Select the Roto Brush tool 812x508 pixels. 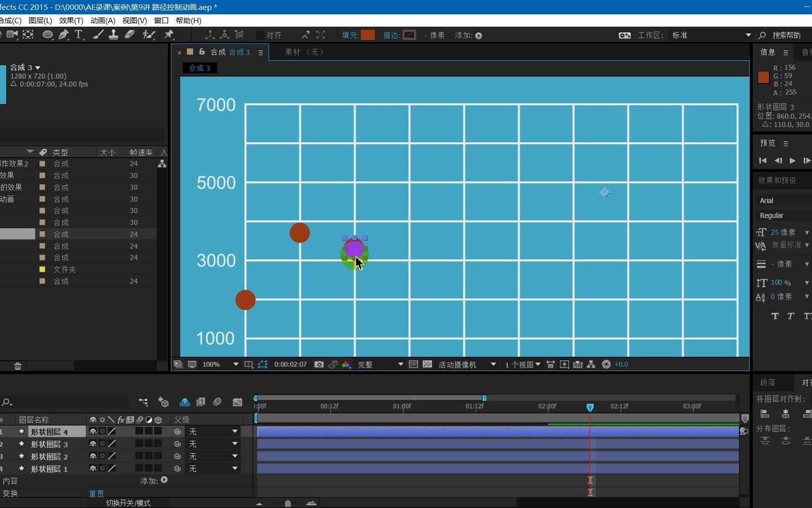tap(148, 35)
